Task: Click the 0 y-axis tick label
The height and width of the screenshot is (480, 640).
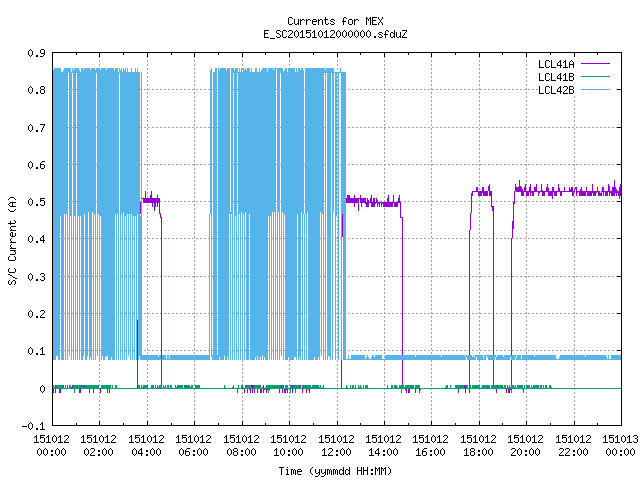Action: 42,389
